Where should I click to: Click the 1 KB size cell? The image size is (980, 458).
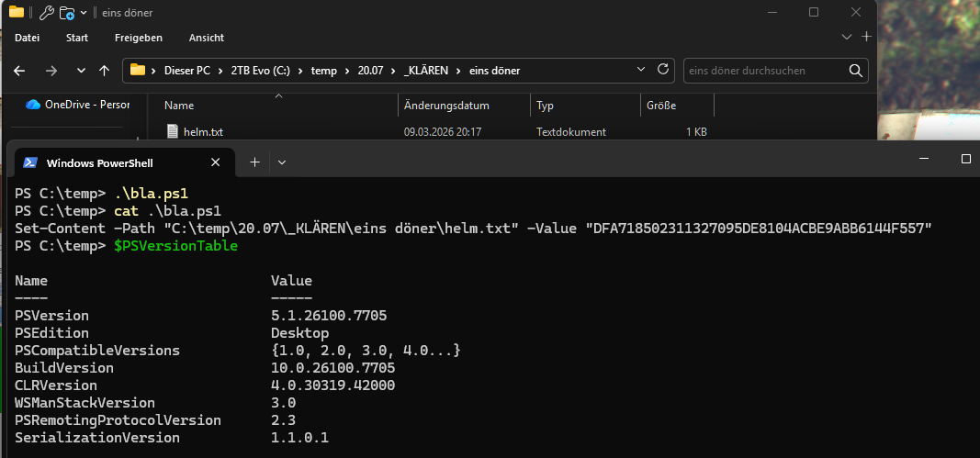point(696,132)
